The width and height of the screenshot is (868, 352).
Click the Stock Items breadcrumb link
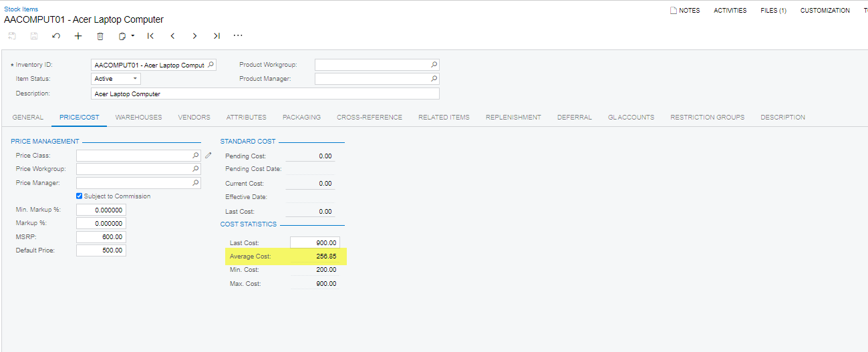(x=21, y=9)
